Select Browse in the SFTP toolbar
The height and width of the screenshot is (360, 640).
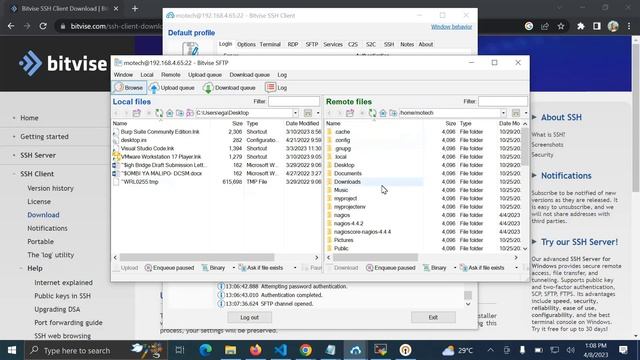point(129,88)
